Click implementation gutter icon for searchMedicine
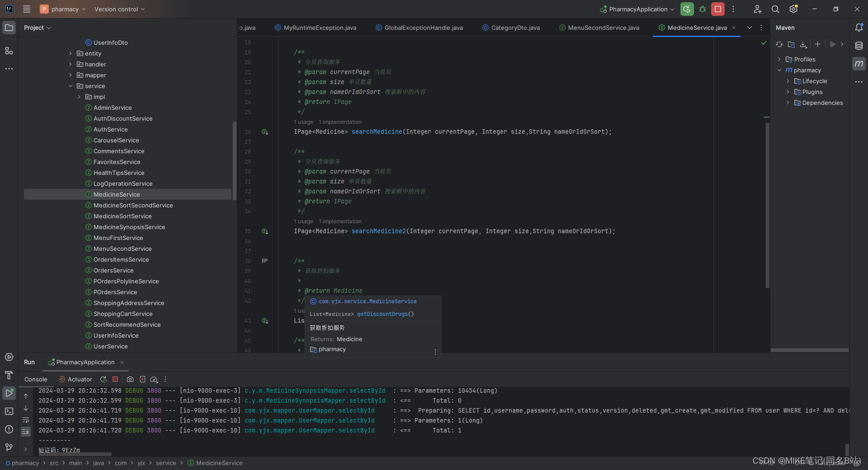 (265, 132)
